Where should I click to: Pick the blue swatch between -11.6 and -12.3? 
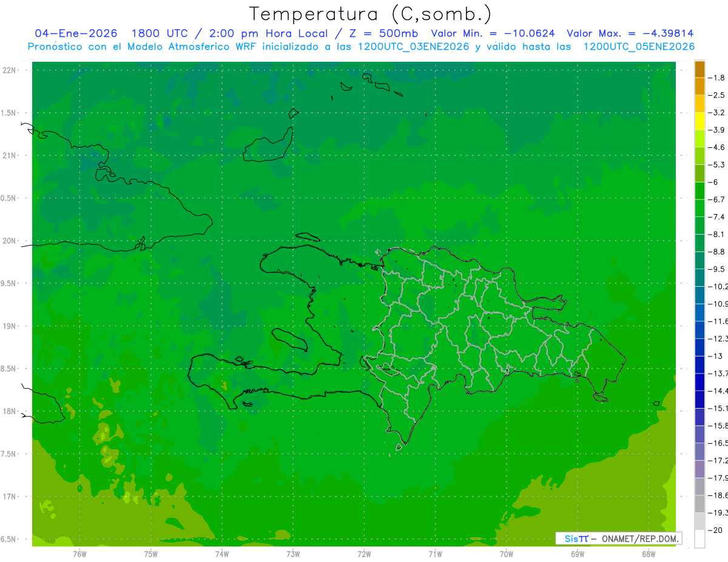(699, 330)
